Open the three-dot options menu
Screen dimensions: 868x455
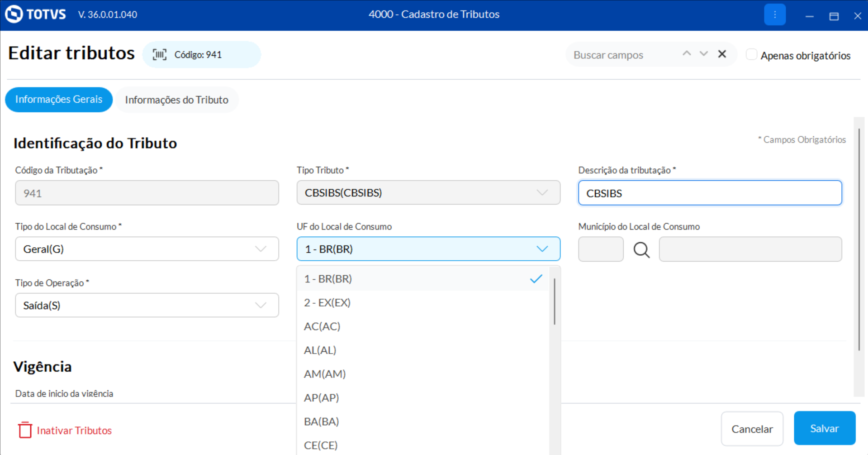pyautogui.click(x=774, y=15)
